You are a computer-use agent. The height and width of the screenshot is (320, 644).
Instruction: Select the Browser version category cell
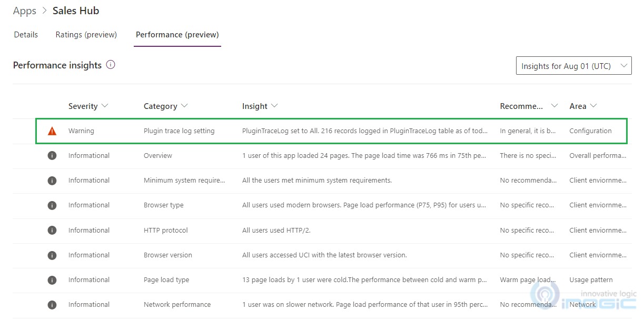168,255
